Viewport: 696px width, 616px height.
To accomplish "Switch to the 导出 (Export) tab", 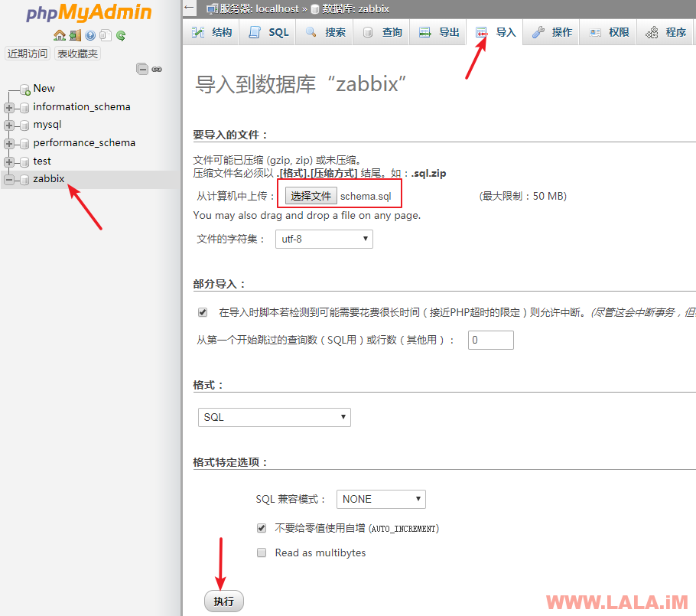I will coord(440,32).
